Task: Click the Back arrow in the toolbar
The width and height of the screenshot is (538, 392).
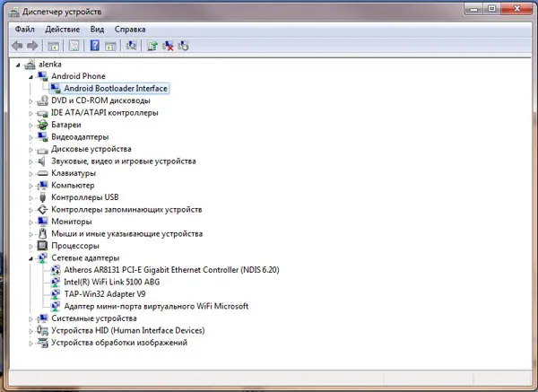Action: click(x=17, y=46)
